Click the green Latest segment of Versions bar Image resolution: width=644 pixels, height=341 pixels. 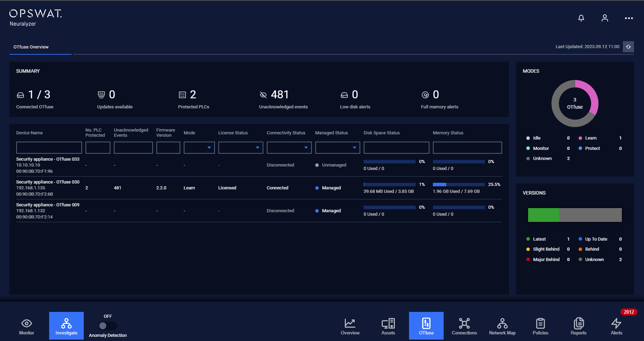click(x=543, y=215)
